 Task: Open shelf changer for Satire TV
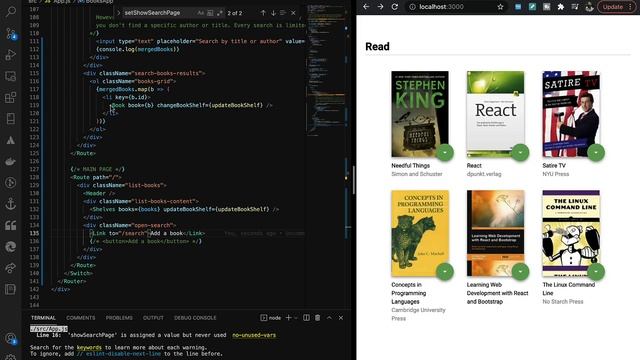tap(596, 153)
